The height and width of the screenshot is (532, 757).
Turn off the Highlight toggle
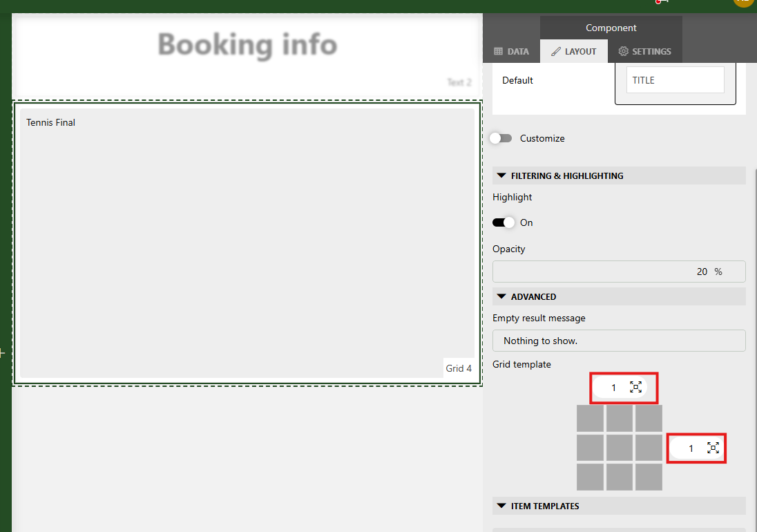tap(503, 222)
